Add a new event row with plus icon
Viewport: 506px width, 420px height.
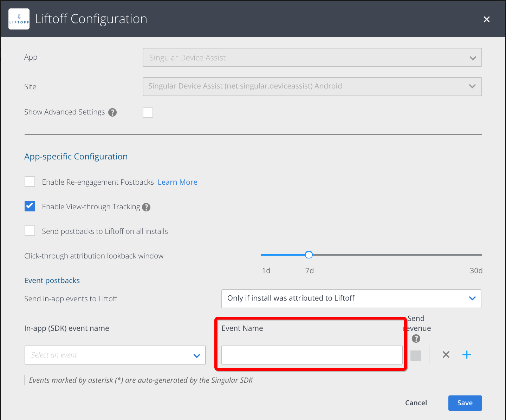[467, 355]
